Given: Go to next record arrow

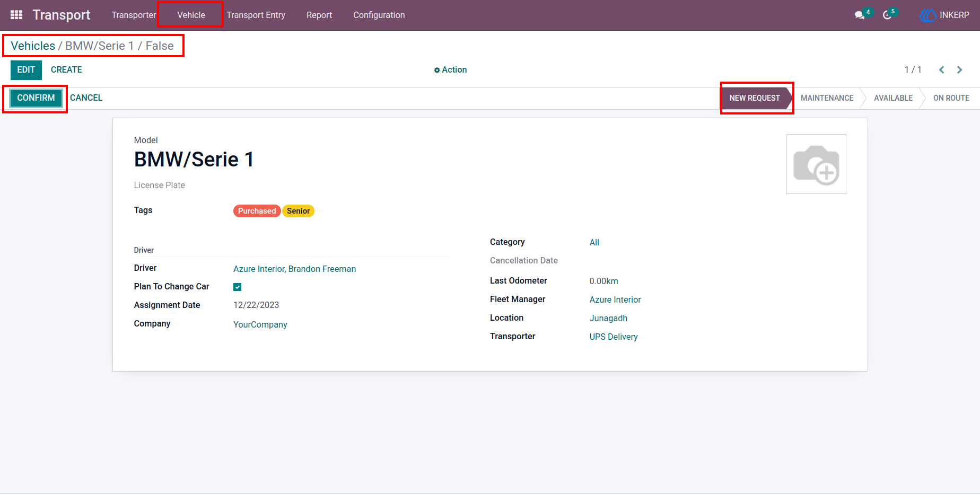Looking at the screenshot, I should tap(959, 70).
